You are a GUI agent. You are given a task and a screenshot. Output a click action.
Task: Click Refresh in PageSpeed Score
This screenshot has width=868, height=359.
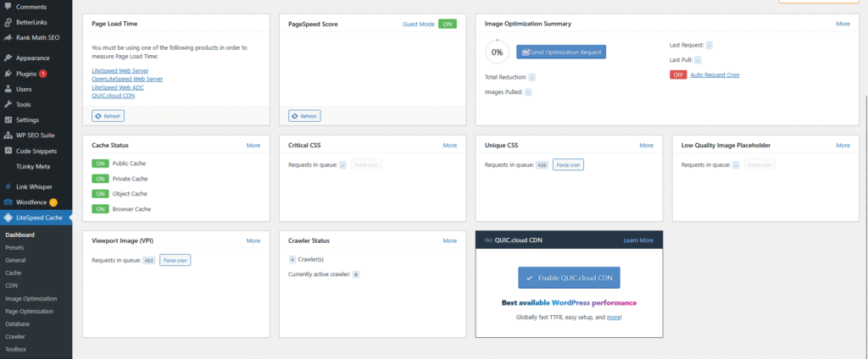tap(304, 116)
